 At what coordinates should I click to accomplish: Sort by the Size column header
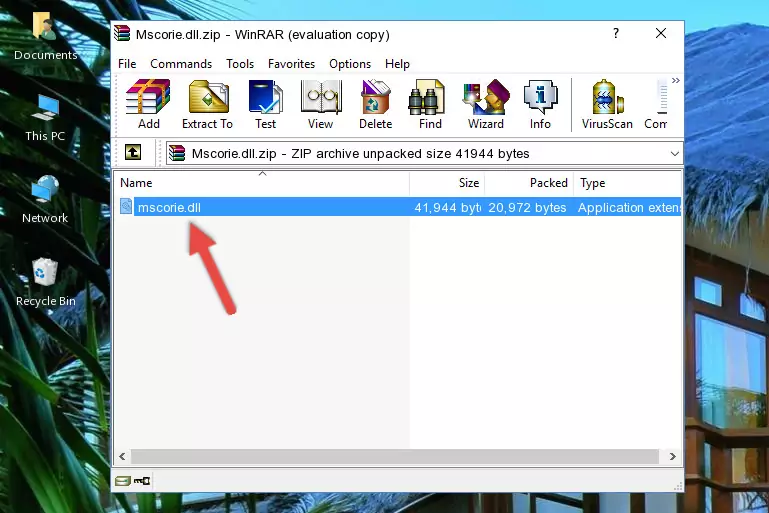point(447,182)
